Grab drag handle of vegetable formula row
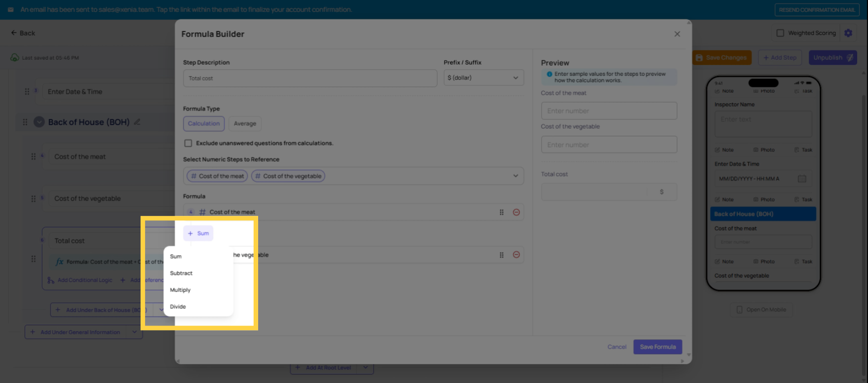 (501, 255)
